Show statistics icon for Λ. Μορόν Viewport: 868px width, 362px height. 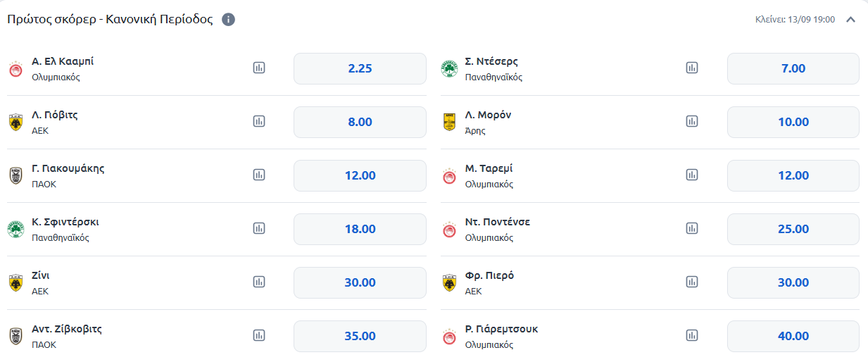coord(692,121)
